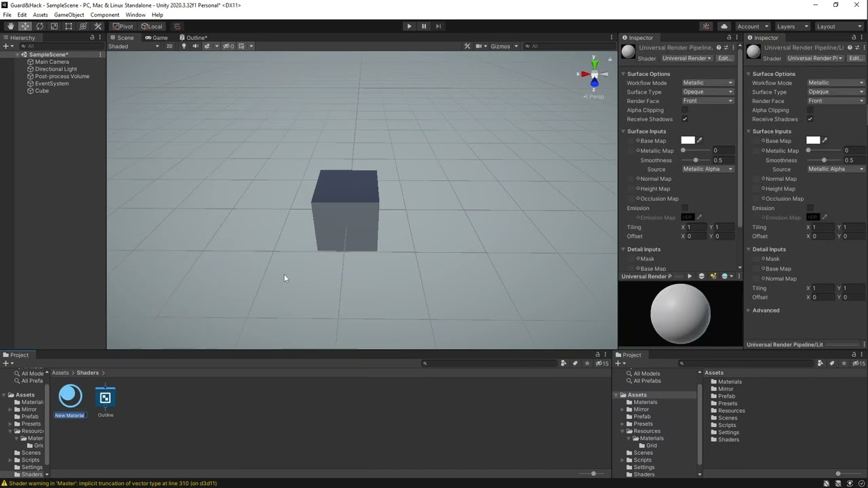Select the Move tool in the toolbar

click(x=25, y=26)
